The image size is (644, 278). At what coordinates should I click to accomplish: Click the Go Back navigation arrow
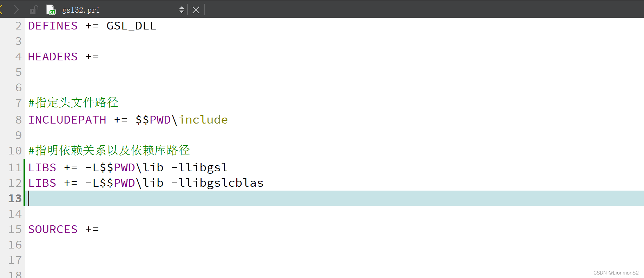click(x=3, y=9)
